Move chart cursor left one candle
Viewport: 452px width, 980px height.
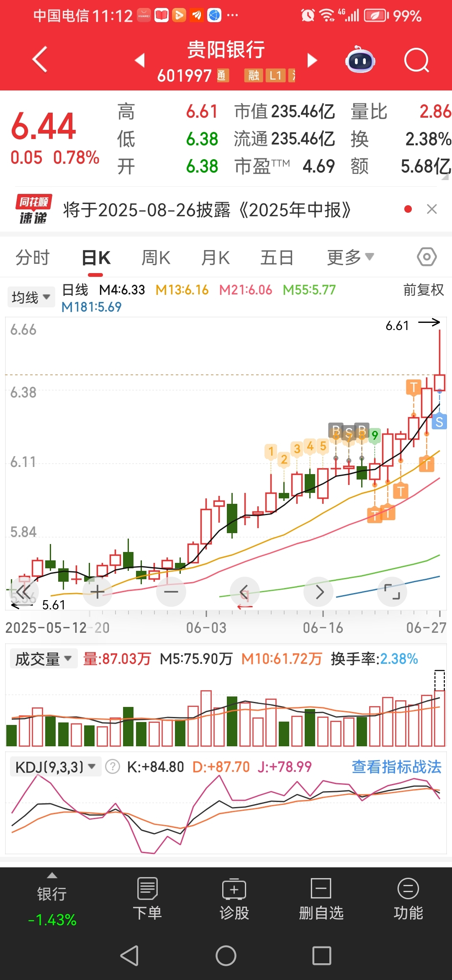click(x=245, y=592)
